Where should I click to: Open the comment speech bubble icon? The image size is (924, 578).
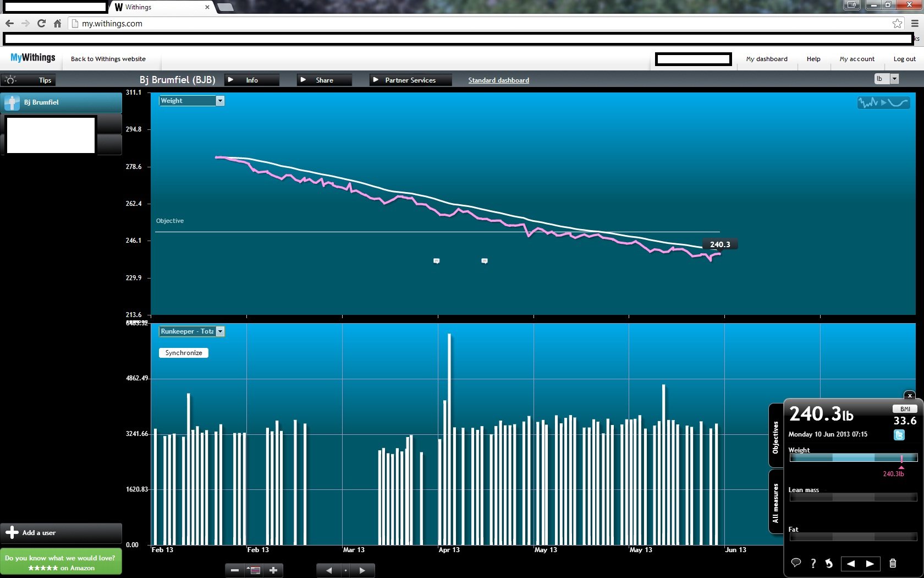(x=795, y=563)
